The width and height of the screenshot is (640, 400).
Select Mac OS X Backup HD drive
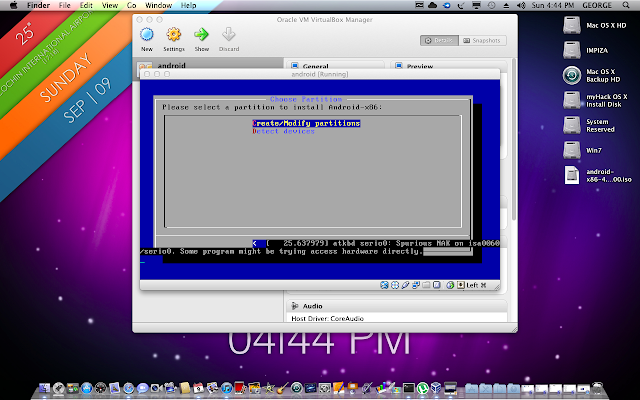[x=571, y=76]
